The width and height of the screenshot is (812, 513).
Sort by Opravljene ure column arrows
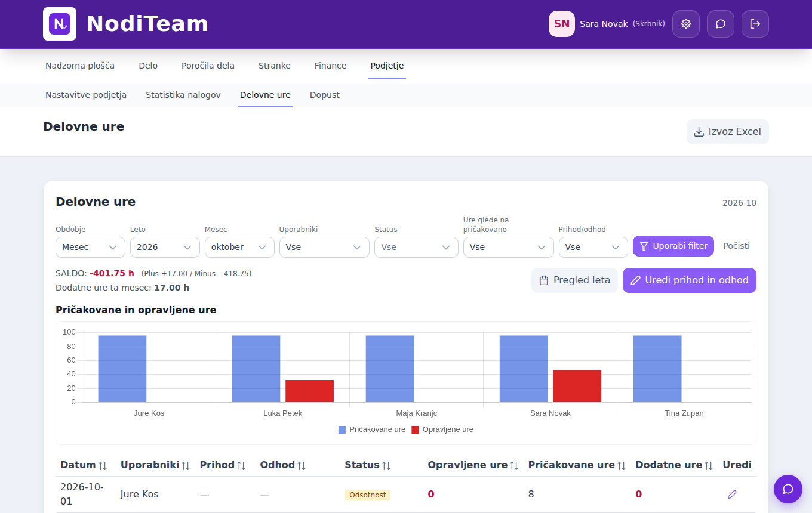click(514, 465)
